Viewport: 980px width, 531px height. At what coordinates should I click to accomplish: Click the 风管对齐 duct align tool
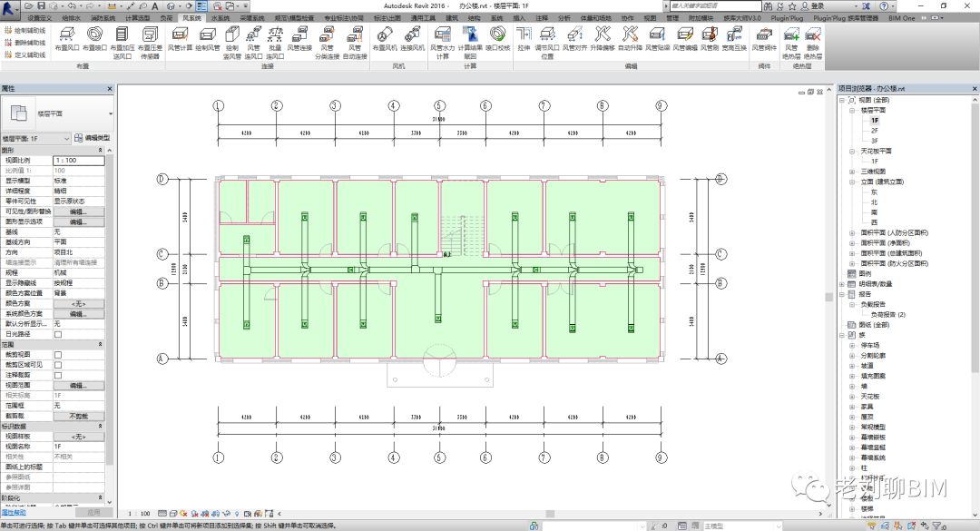pyautogui.click(x=574, y=38)
